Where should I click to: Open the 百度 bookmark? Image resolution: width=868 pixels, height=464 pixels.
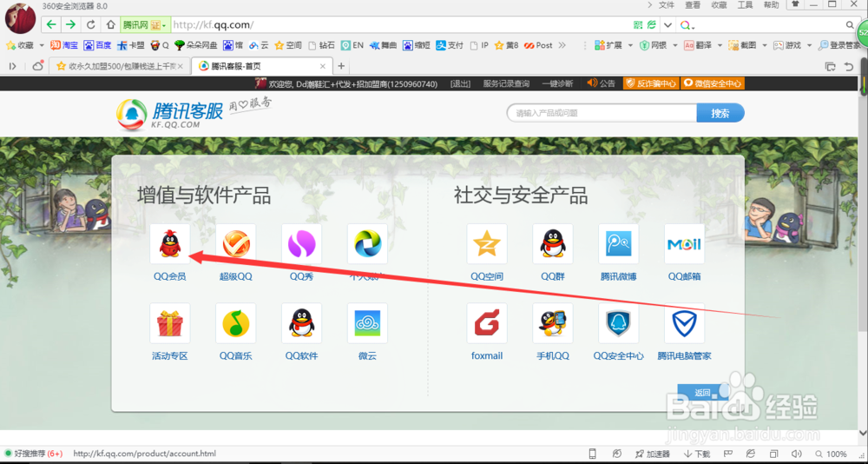97,45
